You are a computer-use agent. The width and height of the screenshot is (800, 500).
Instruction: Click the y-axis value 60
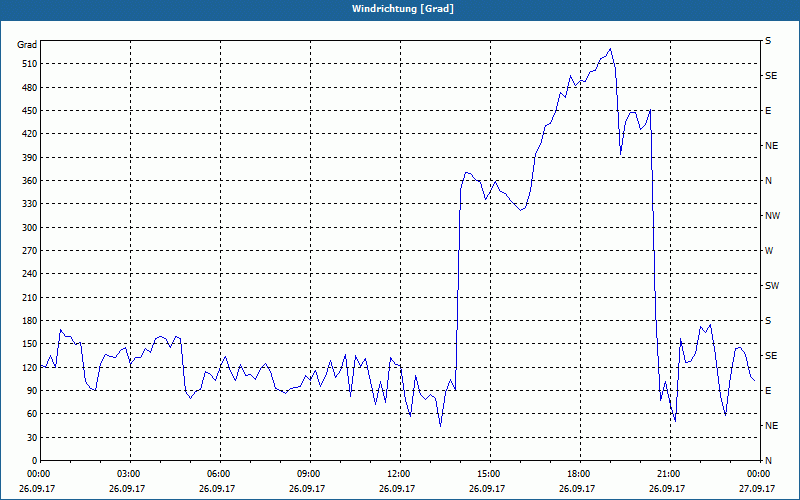click(x=32, y=414)
